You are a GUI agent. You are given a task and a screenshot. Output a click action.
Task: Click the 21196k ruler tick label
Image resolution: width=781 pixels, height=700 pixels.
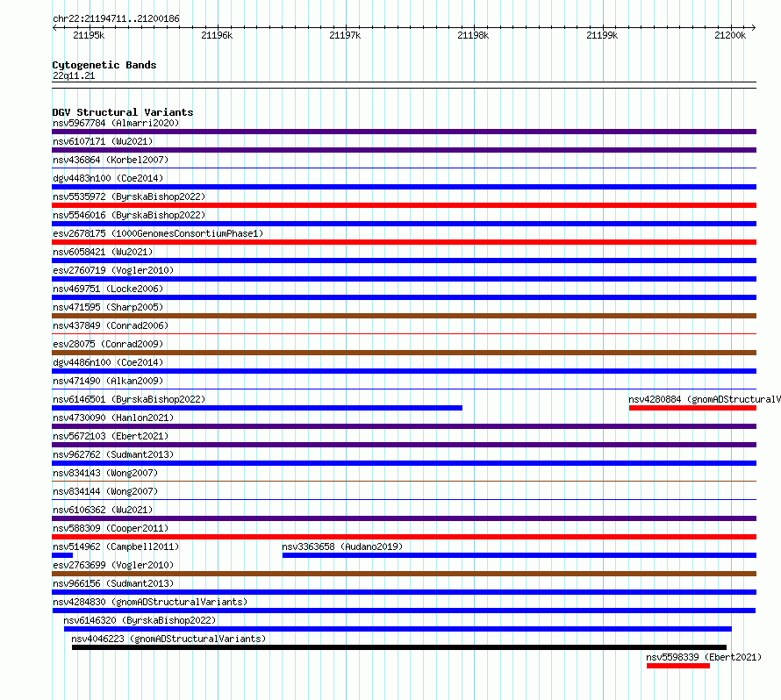click(x=217, y=35)
